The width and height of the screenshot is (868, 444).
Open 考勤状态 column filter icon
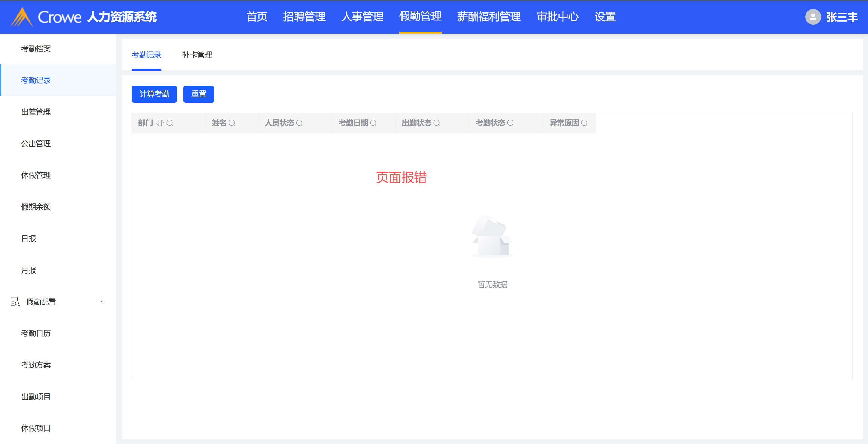510,123
